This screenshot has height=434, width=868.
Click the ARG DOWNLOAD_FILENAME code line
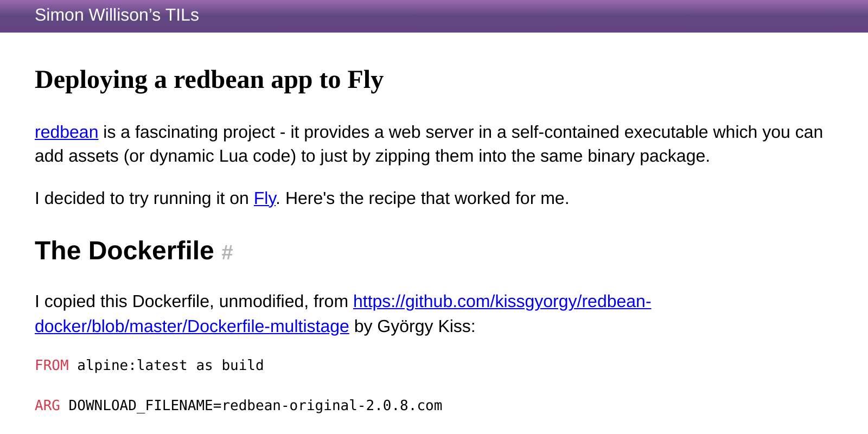pos(239,406)
